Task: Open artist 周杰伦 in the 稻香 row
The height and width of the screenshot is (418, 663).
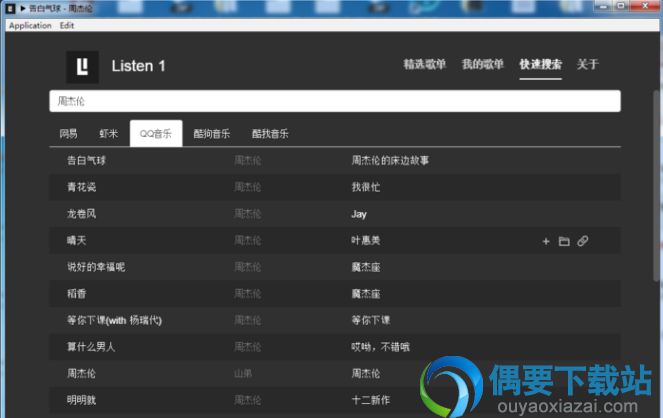Action: click(x=248, y=294)
